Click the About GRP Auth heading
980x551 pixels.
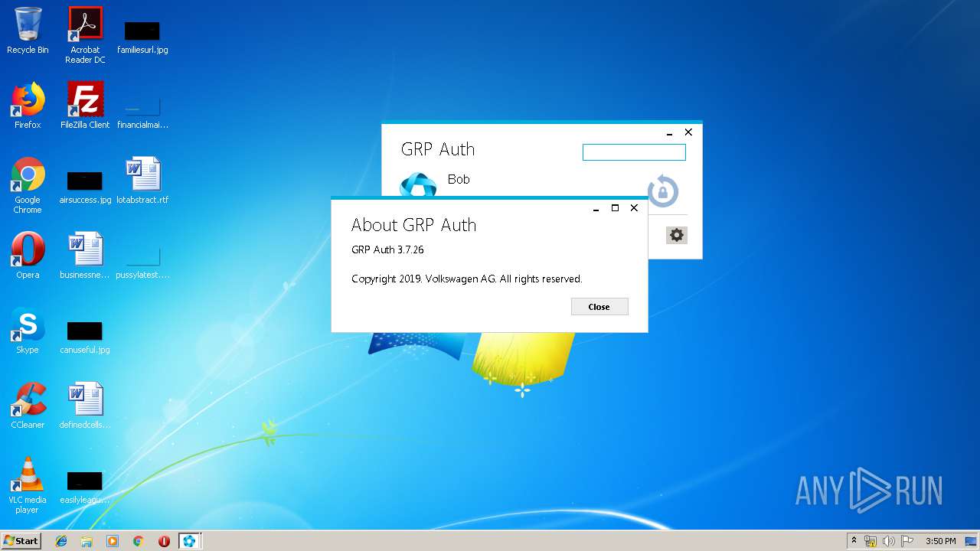(x=413, y=225)
